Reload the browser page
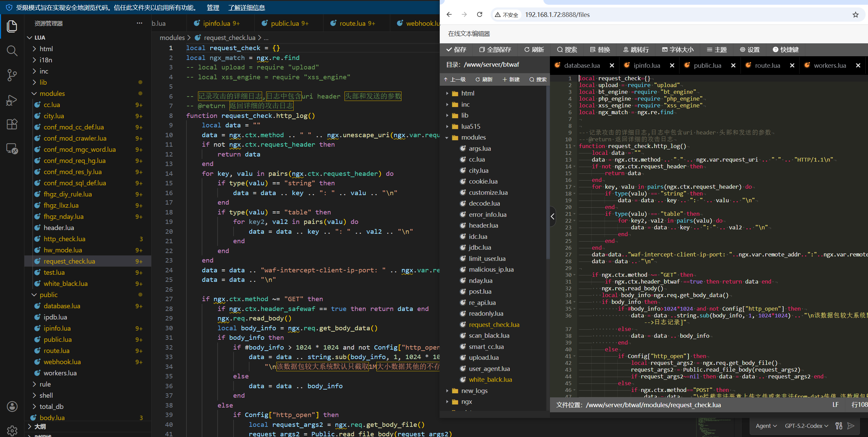Image resolution: width=868 pixels, height=437 pixels. coord(479,15)
